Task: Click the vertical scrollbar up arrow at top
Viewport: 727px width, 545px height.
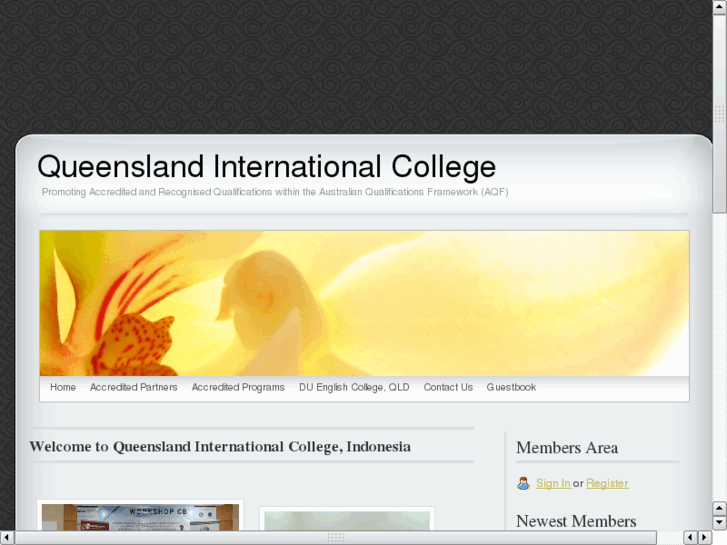Action: pyautogui.click(x=719, y=7)
